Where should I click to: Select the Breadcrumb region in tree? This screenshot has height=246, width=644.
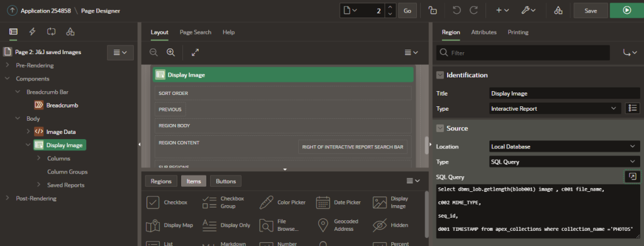pyautogui.click(x=62, y=105)
